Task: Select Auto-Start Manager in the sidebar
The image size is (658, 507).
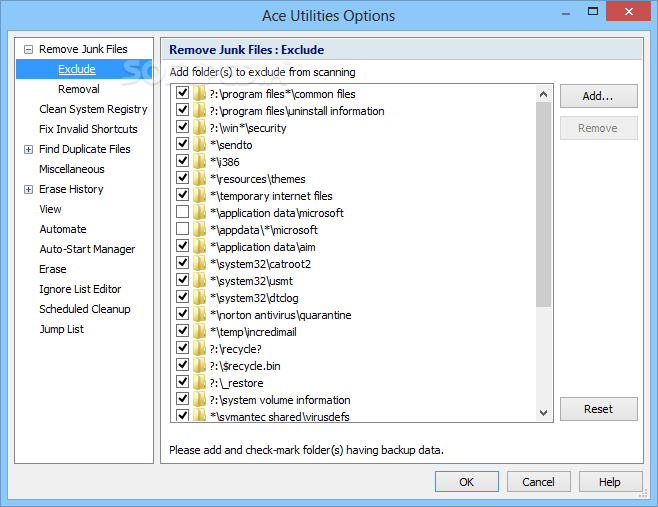Action: pyautogui.click(x=87, y=249)
